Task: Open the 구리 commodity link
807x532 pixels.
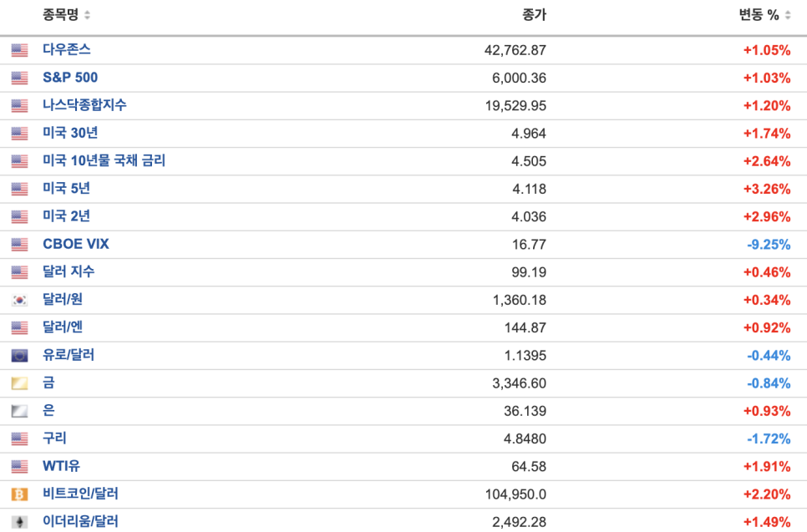Action: 54,438
